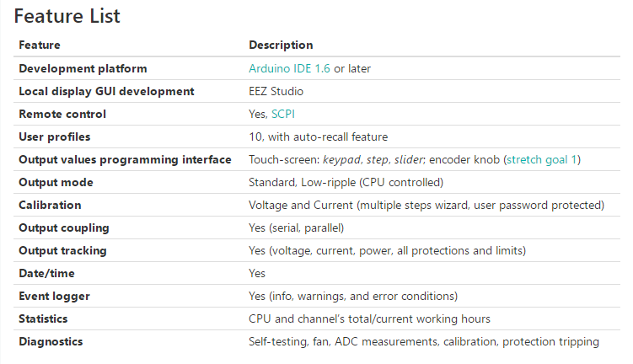Click Local display GUI development label
The image size is (633, 364).
106,92
